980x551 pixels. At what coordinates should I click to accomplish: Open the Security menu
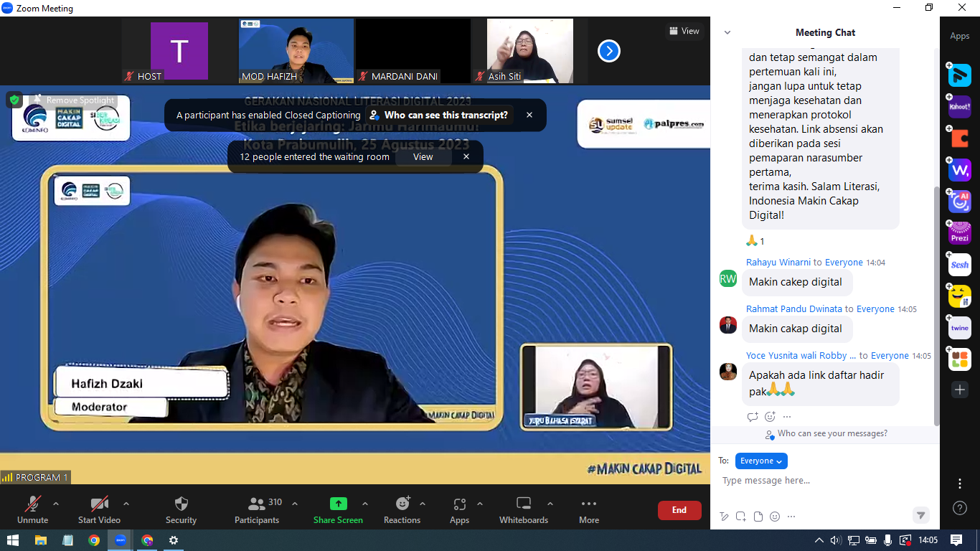(x=181, y=509)
